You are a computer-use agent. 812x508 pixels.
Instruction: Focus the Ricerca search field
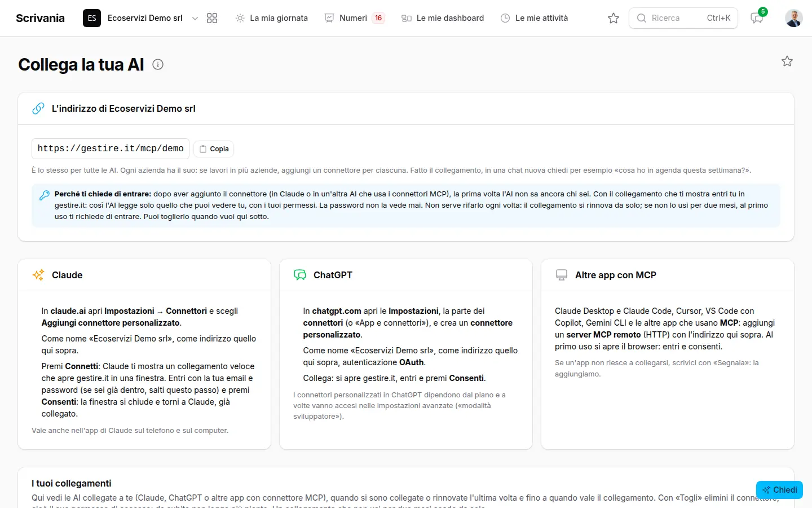[x=683, y=18]
